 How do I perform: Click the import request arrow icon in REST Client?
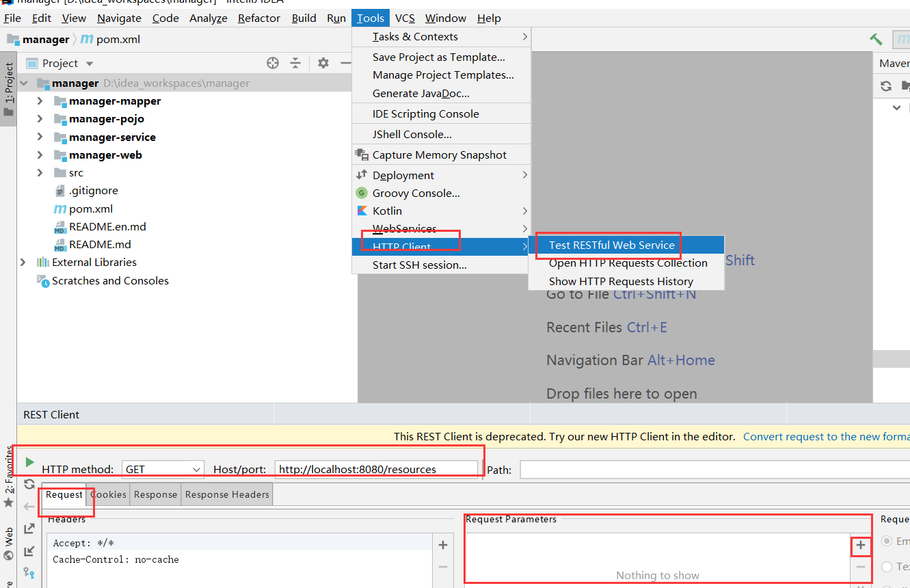tap(29, 550)
